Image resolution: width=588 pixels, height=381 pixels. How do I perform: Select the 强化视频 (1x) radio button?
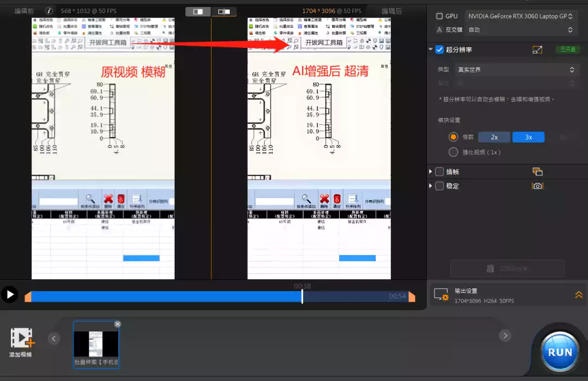click(453, 152)
